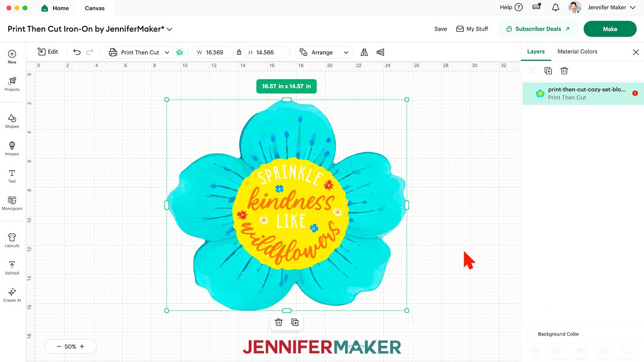Open the Create AI tool
Screen dimensions: 644x362
coord(12,295)
